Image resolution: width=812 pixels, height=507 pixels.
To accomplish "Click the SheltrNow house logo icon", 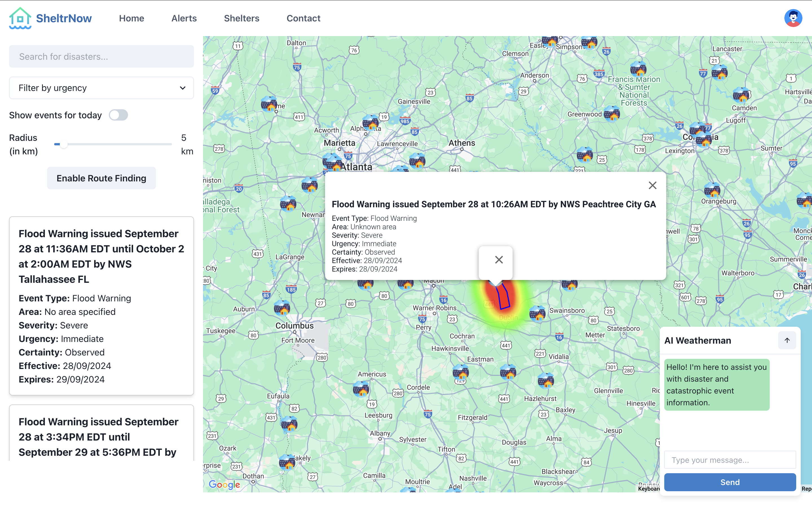I will (x=20, y=18).
